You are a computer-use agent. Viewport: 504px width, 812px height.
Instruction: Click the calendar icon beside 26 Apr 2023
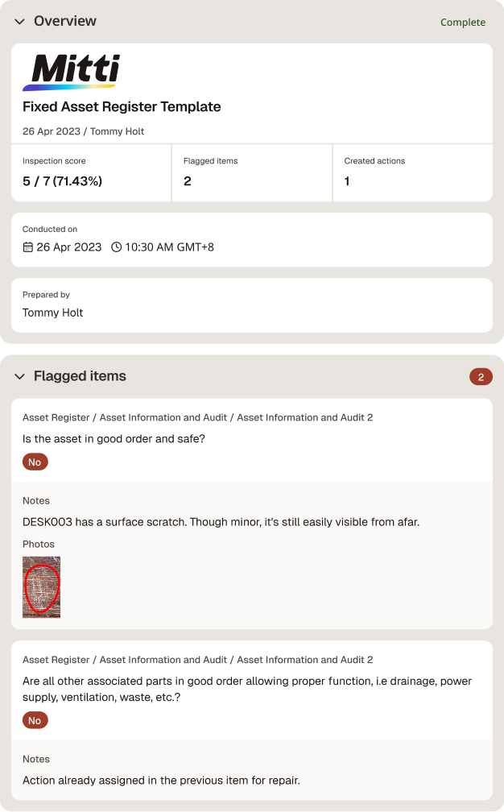[x=28, y=247]
